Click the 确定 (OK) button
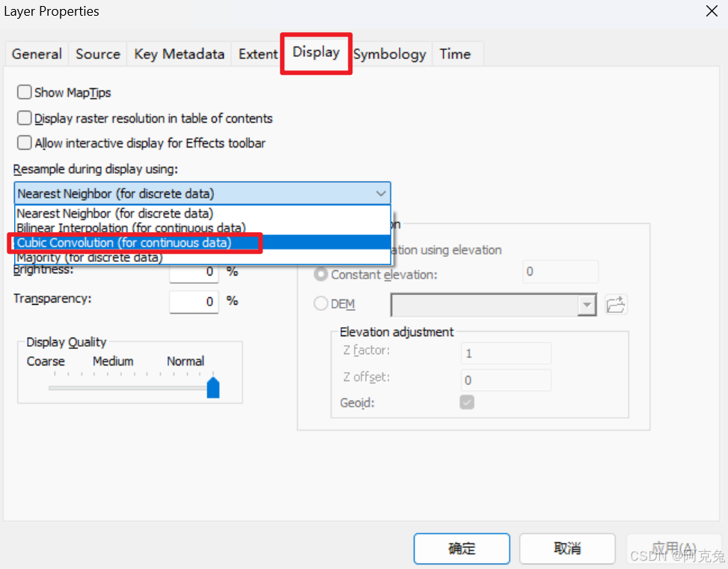Image resolution: width=728 pixels, height=569 pixels. [x=462, y=549]
